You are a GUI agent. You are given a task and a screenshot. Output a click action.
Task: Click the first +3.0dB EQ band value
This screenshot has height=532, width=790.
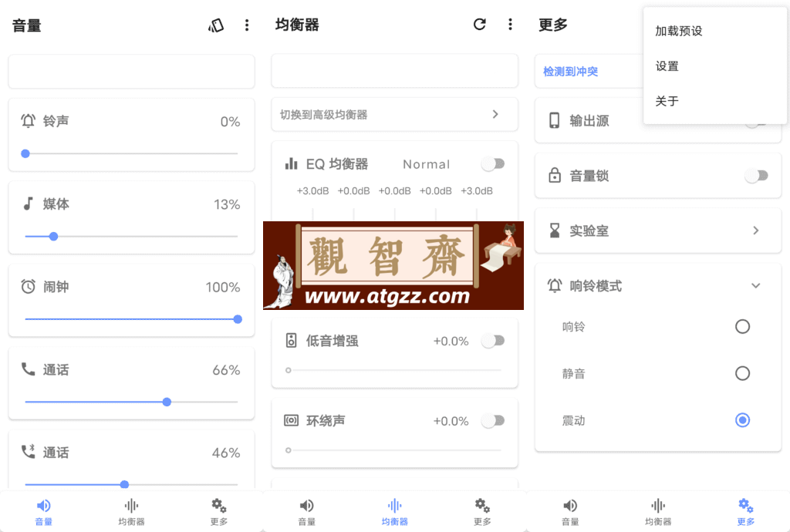pos(312,190)
